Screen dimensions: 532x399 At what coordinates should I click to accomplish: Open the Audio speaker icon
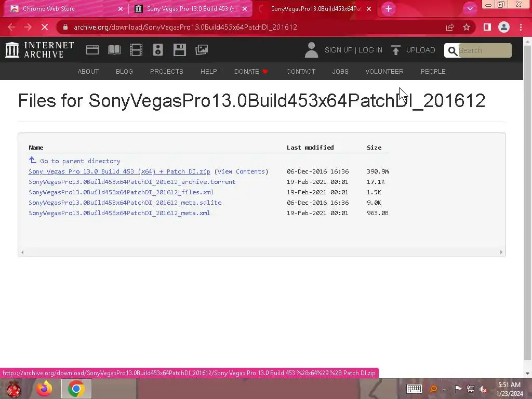pos(158,50)
